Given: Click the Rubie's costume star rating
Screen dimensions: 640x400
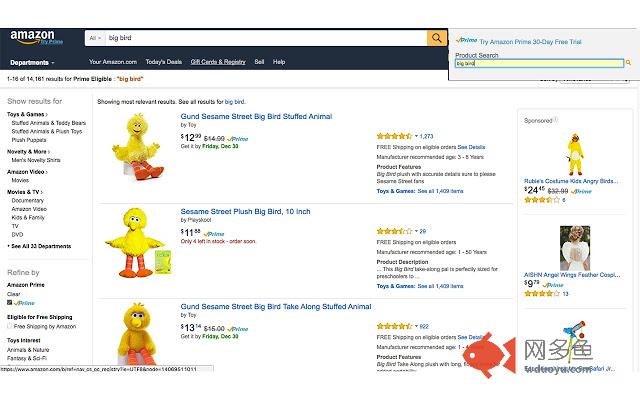Looking at the screenshot, I should (x=540, y=200).
